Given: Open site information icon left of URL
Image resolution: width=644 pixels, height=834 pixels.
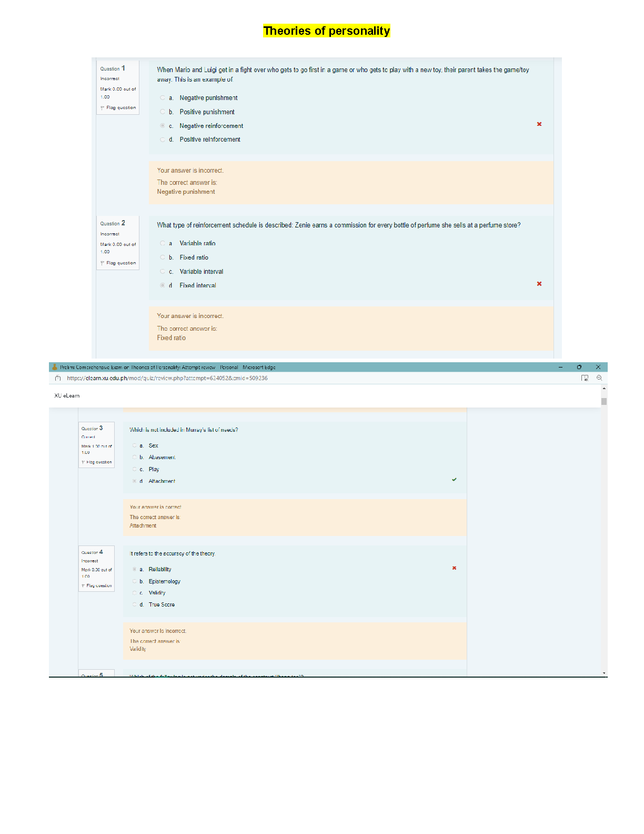Looking at the screenshot, I should [58, 378].
